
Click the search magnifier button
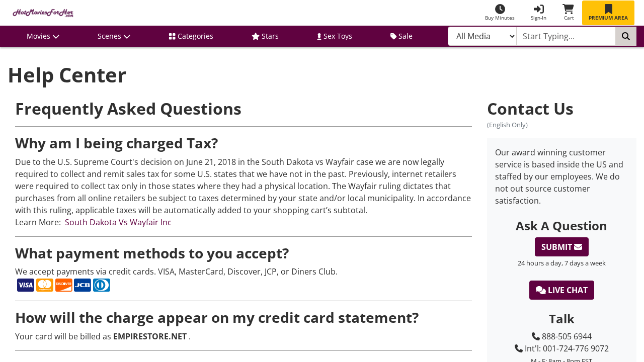pos(626,36)
